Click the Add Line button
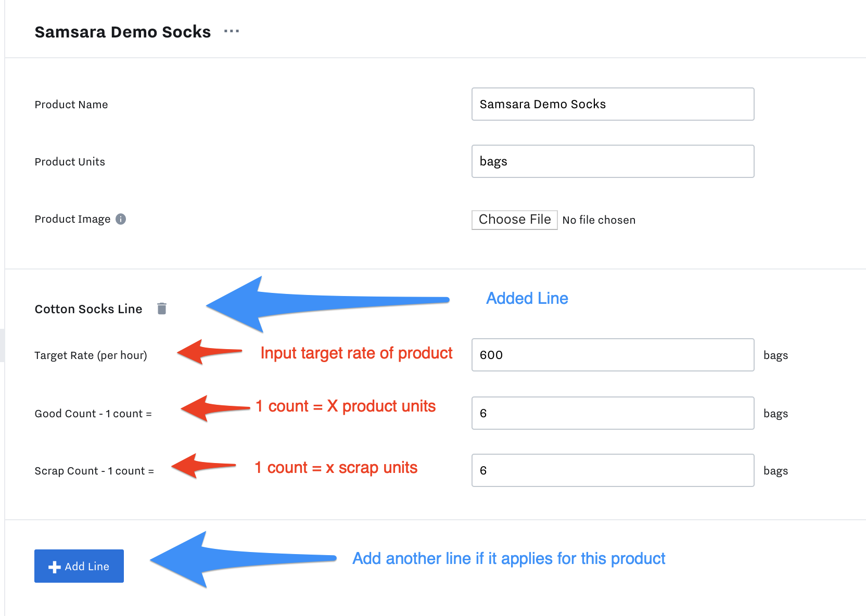Image resolution: width=866 pixels, height=616 pixels. point(79,566)
